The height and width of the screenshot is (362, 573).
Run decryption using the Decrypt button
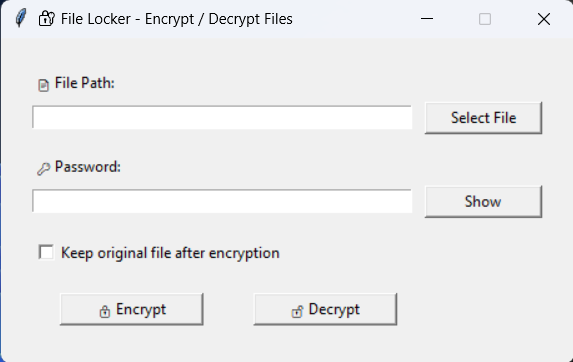[325, 309]
